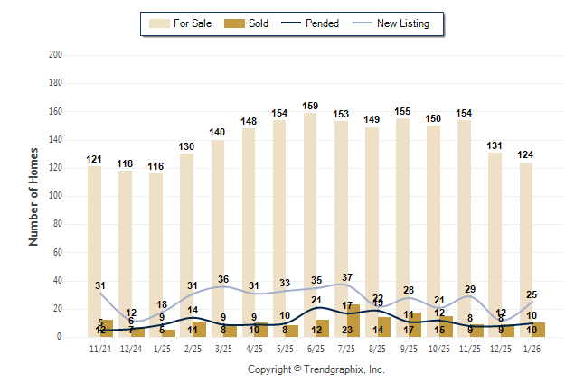Click the Sold bar for 9/25
Screen dimensions: 584x392
(x=415, y=325)
